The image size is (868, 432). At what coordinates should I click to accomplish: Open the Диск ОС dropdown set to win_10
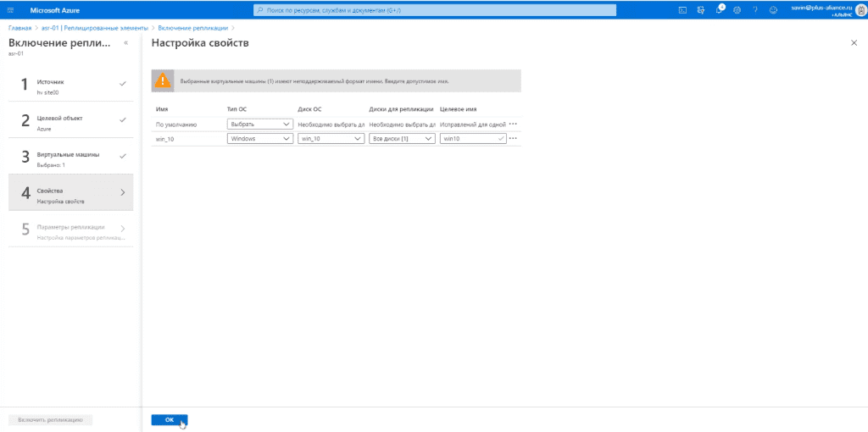point(331,139)
